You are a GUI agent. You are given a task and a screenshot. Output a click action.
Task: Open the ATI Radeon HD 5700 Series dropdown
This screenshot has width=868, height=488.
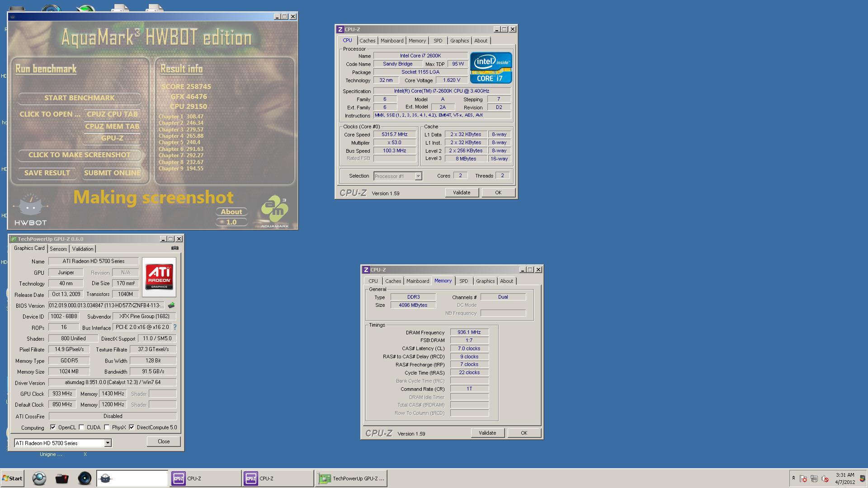tap(108, 443)
